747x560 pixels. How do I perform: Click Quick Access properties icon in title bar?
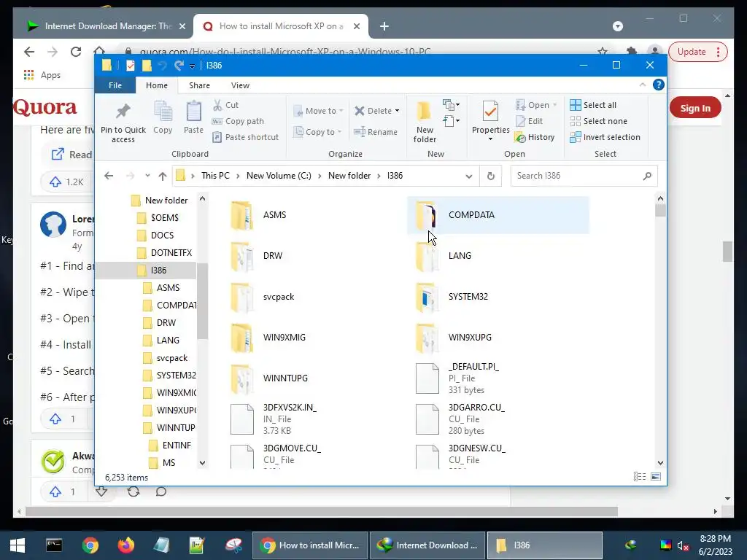[x=130, y=66]
